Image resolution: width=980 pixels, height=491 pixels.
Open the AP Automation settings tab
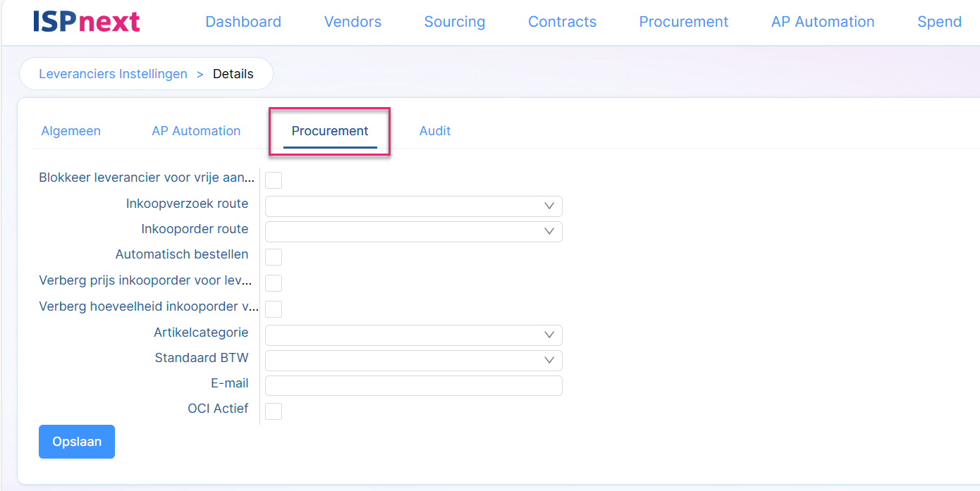click(x=196, y=131)
